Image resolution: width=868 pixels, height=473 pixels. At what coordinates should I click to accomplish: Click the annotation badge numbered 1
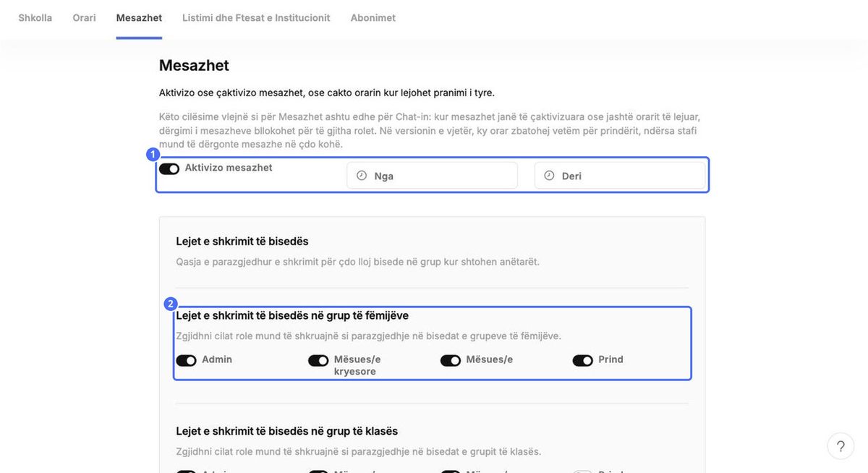point(153,154)
